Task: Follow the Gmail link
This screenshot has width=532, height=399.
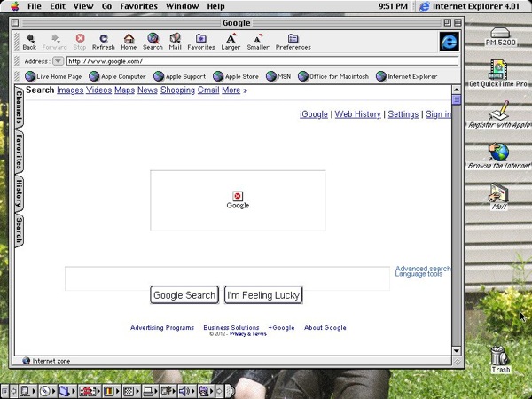Action: pos(208,90)
